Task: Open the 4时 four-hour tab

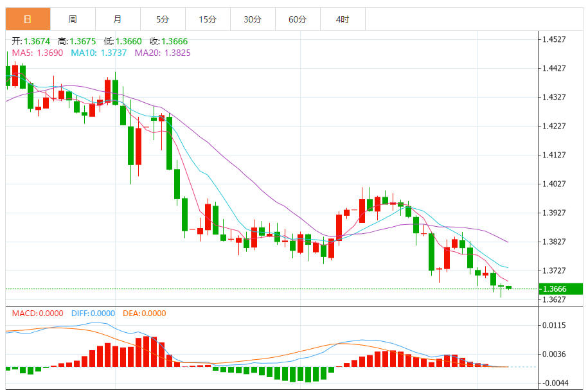Action: [343, 19]
